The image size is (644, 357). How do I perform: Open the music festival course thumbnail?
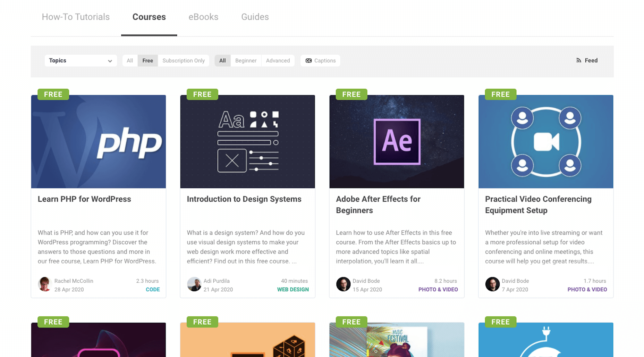tap(397, 340)
